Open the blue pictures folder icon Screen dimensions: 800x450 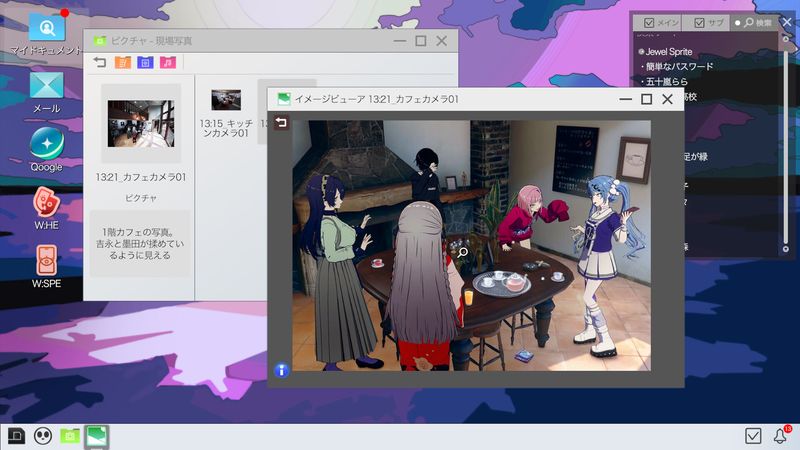coord(145,63)
